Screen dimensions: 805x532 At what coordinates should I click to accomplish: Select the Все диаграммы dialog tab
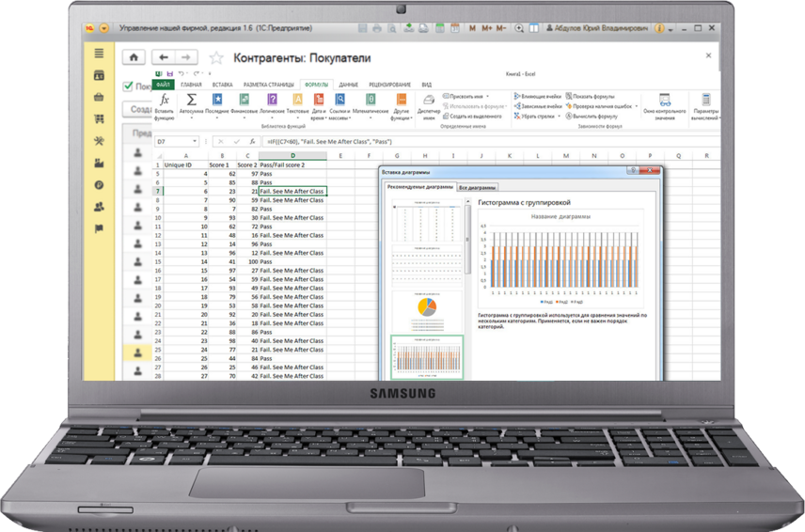coord(478,188)
